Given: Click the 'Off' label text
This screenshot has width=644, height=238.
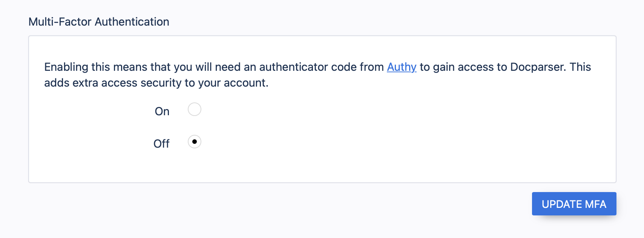Looking at the screenshot, I should pyautogui.click(x=161, y=144).
